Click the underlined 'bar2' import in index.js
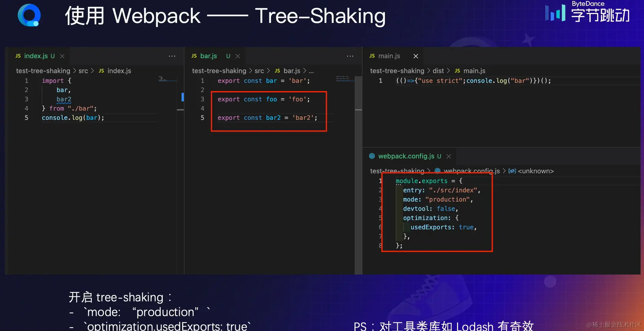Viewport: 644px width, 331px height. pyautogui.click(x=64, y=99)
